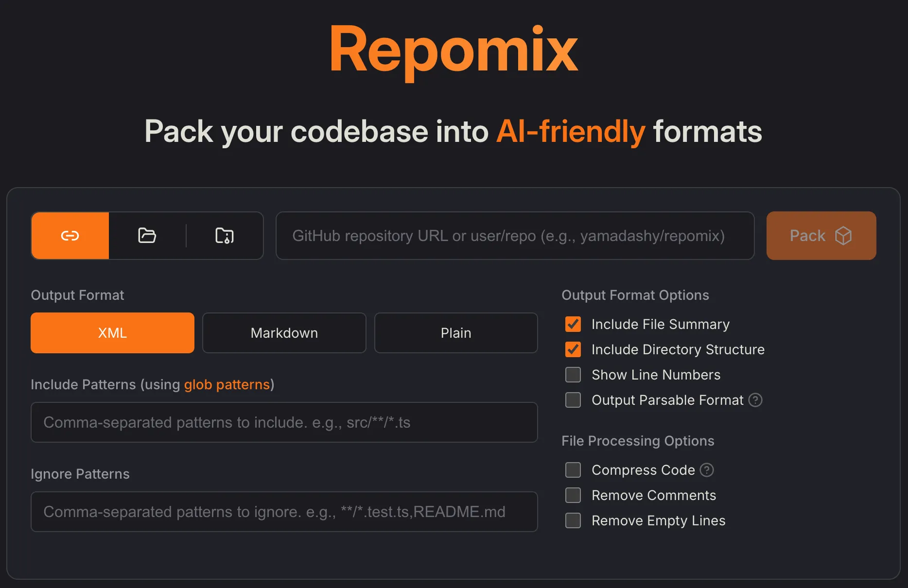
Task: Disable Include File Summary
Action: pyautogui.click(x=573, y=324)
